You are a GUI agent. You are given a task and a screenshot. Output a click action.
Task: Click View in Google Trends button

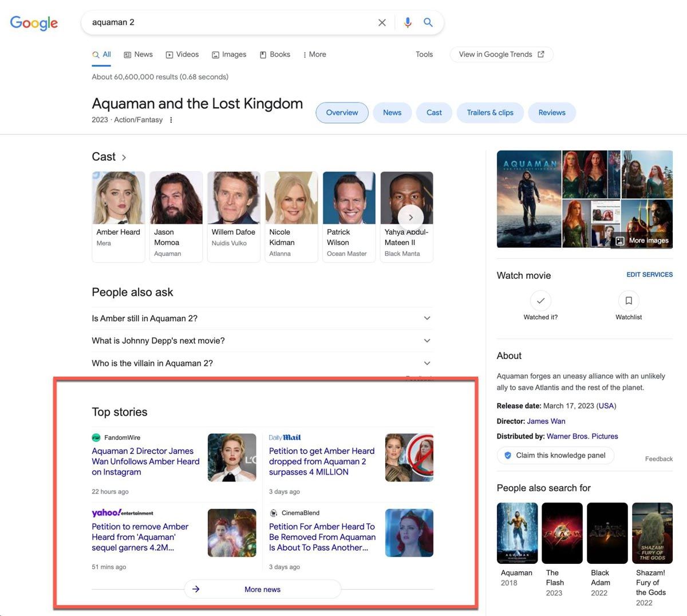pyautogui.click(x=502, y=54)
